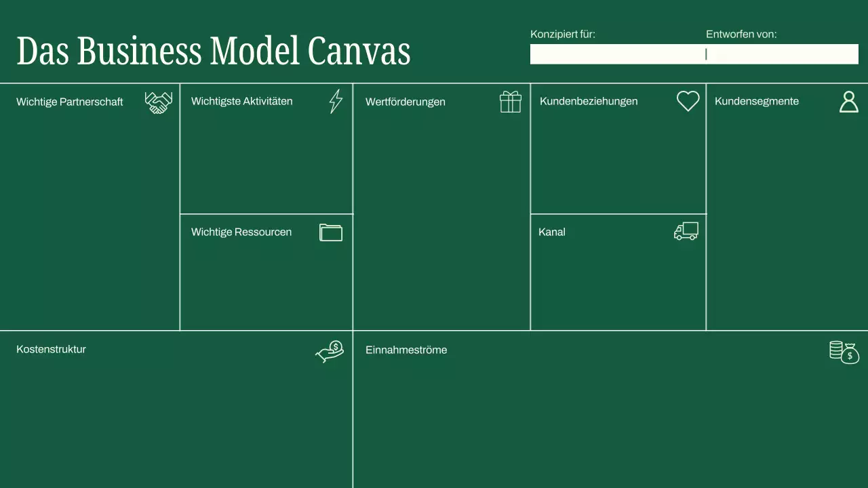Select the person icon beside Kundensegmente
The width and height of the screenshot is (868, 488).
click(x=848, y=101)
